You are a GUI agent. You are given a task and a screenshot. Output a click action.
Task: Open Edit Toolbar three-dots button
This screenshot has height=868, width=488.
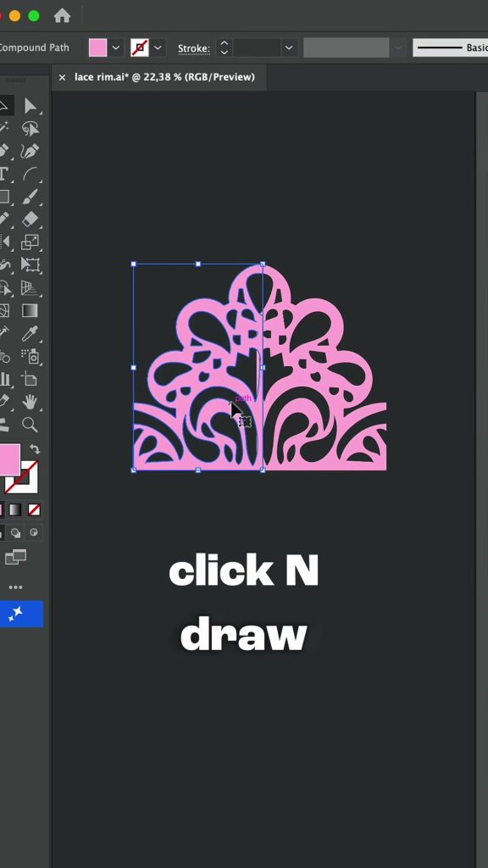(15, 587)
